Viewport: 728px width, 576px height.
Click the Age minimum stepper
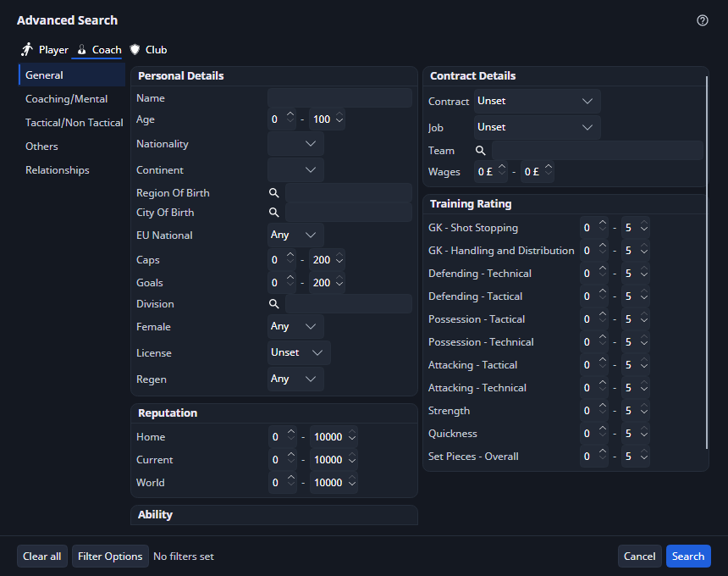[282, 119]
